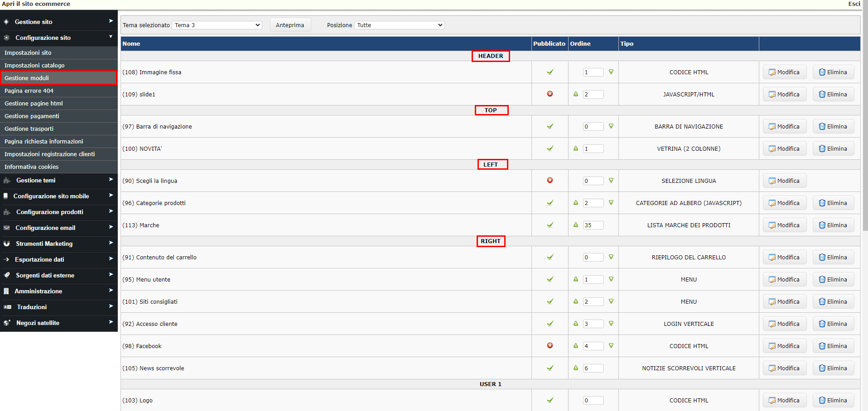Click Esportazione dati arrow icon
Viewport: 868px width, 411px height.
6,259
